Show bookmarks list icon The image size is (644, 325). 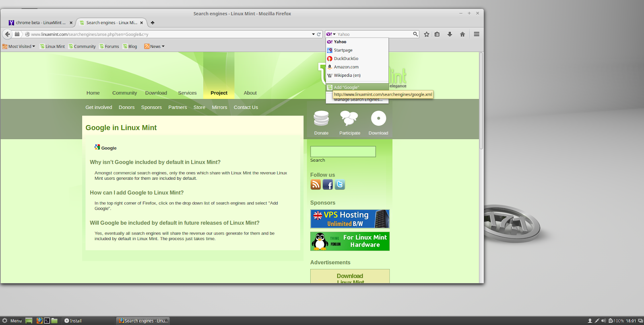pyautogui.click(x=437, y=34)
